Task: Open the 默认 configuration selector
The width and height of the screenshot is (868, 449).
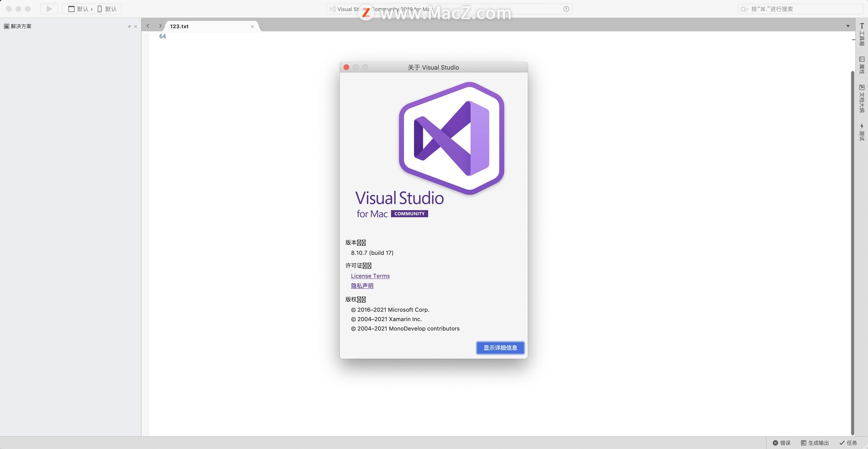Action: pyautogui.click(x=78, y=9)
